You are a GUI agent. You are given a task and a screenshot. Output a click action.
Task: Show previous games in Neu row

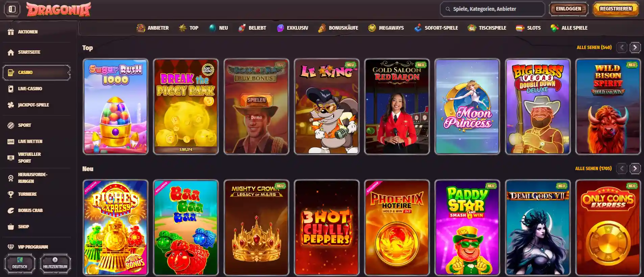tap(622, 168)
